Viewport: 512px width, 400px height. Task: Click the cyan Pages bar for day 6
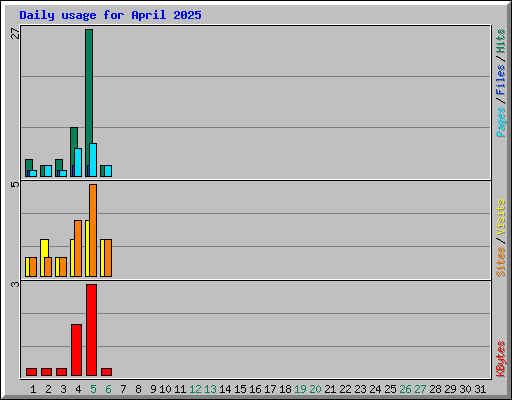108,171
